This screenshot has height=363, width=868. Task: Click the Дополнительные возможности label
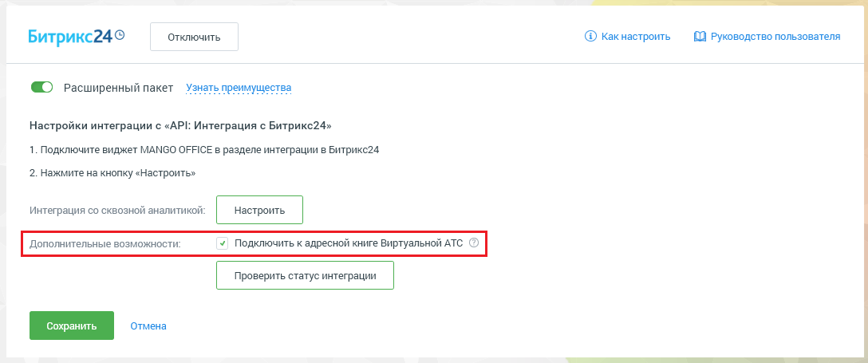point(105,243)
